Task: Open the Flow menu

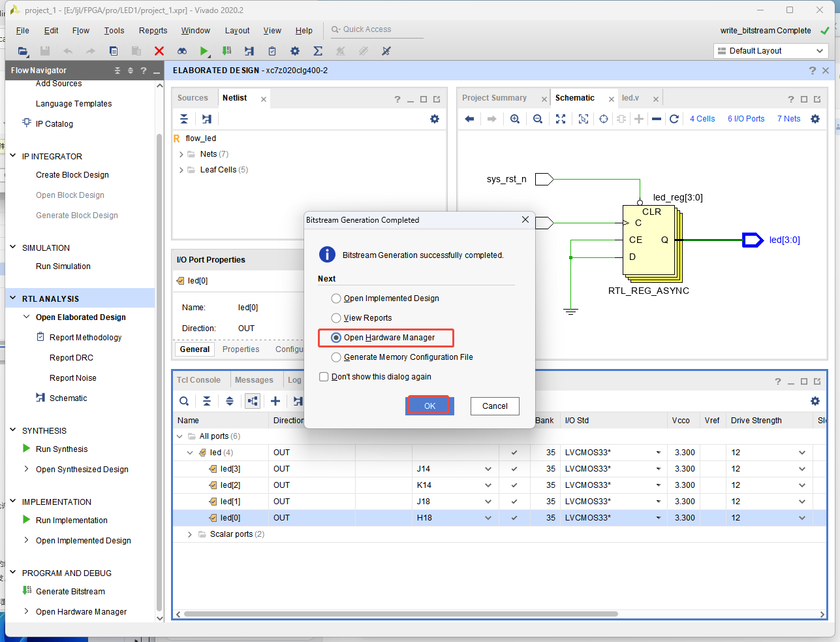Action: coord(81,31)
